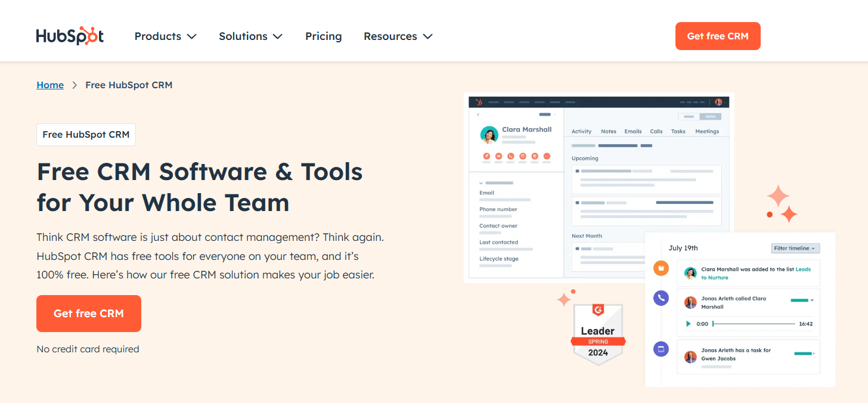Image resolution: width=868 pixels, height=403 pixels.
Task: Click the Next Month section heading
Action: pos(587,236)
